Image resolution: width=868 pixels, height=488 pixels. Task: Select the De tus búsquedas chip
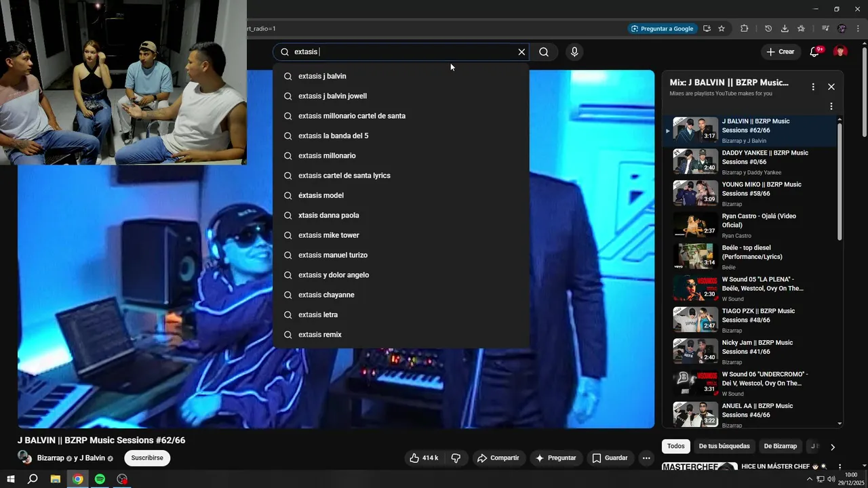pyautogui.click(x=724, y=446)
